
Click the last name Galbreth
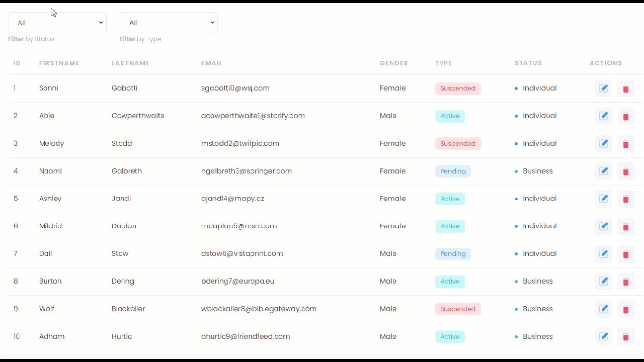click(x=127, y=171)
